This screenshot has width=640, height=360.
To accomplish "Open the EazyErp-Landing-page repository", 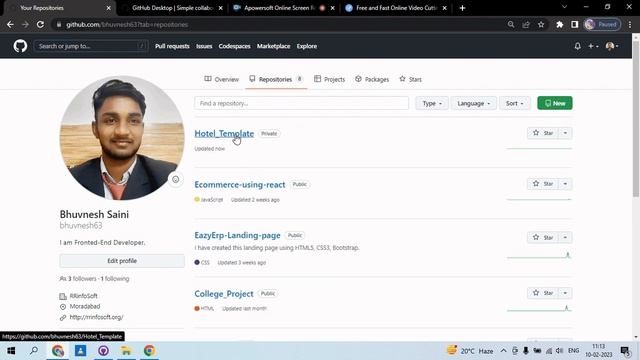I will [237, 236].
